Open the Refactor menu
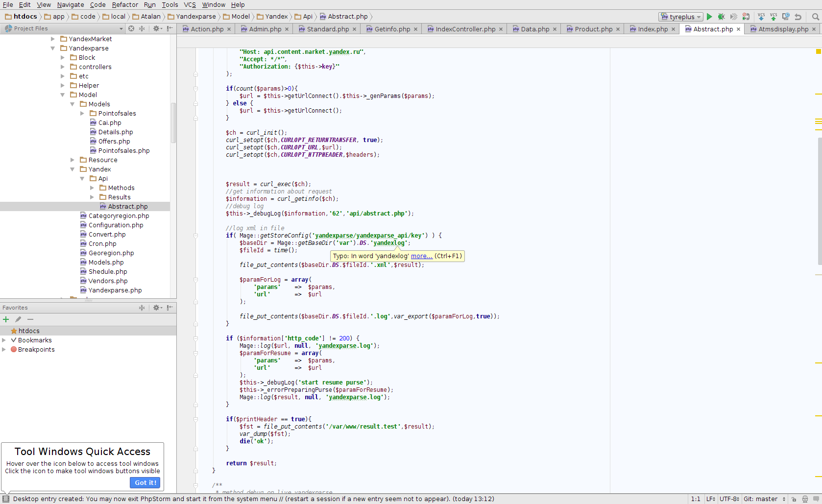 [x=125, y=4]
